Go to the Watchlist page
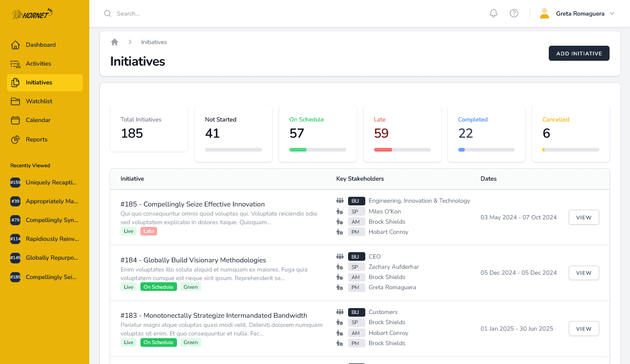Viewport: 630px width, 364px height. (x=39, y=101)
